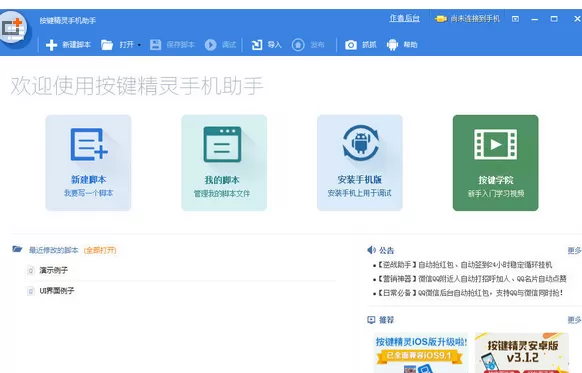Click the 抓抓 camera icon
The image size is (582, 373).
pyautogui.click(x=351, y=45)
